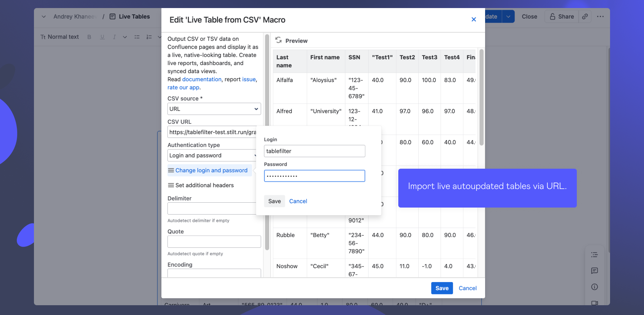Screen dimensions: 644x315
Task: Click the Last name column header
Action: click(x=290, y=61)
